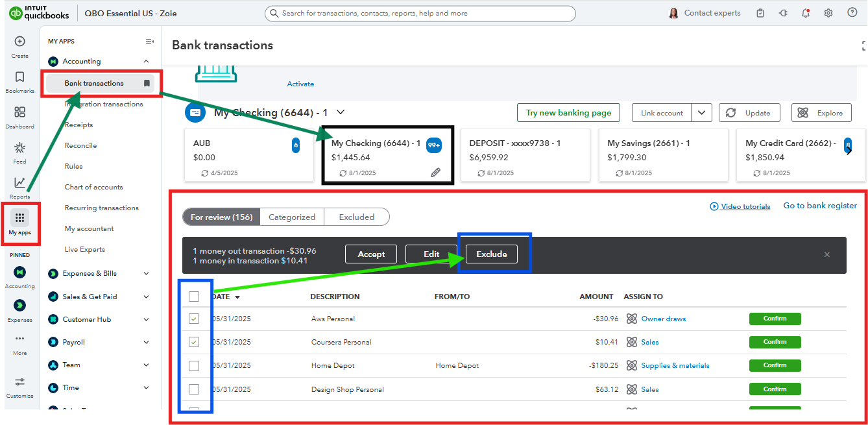Open Rules in Accounting menu

click(x=73, y=166)
